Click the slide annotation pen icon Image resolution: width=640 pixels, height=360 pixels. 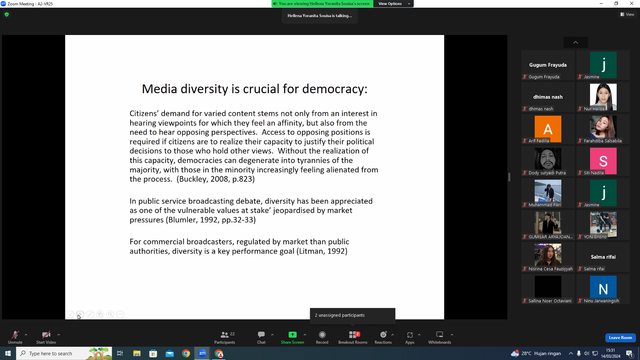pyautogui.click(x=90, y=314)
